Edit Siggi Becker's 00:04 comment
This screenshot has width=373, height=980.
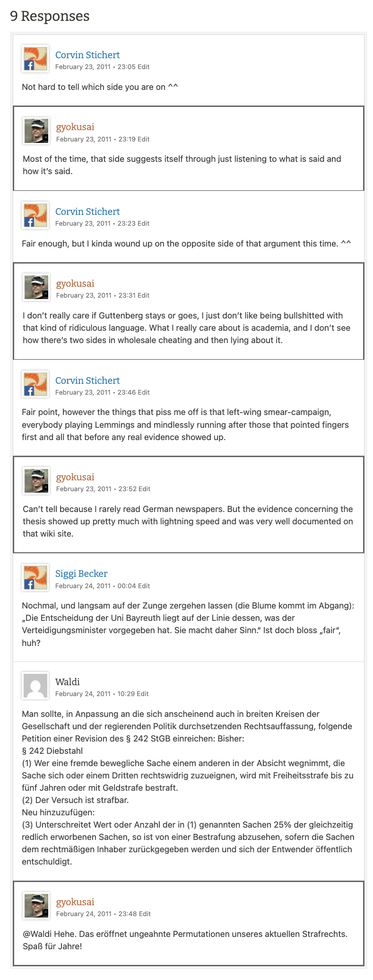click(x=144, y=586)
